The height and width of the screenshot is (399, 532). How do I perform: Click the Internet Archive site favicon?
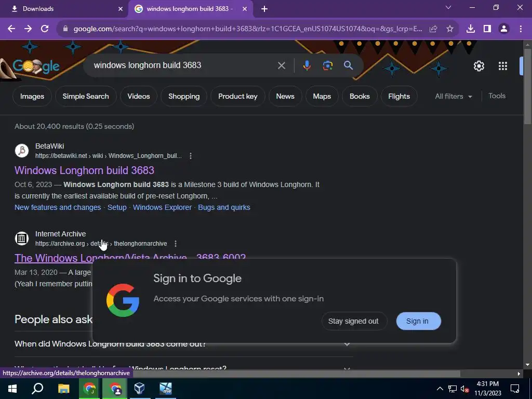tap(22, 238)
